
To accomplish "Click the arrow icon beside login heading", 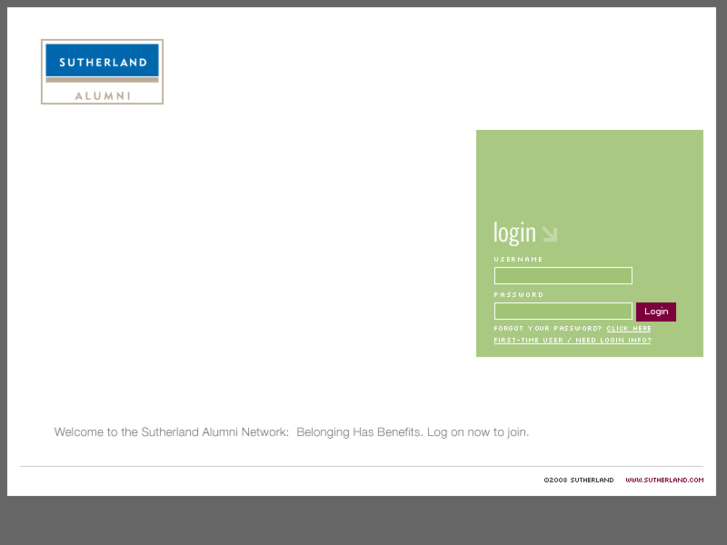I will pyautogui.click(x=550, y=234).
